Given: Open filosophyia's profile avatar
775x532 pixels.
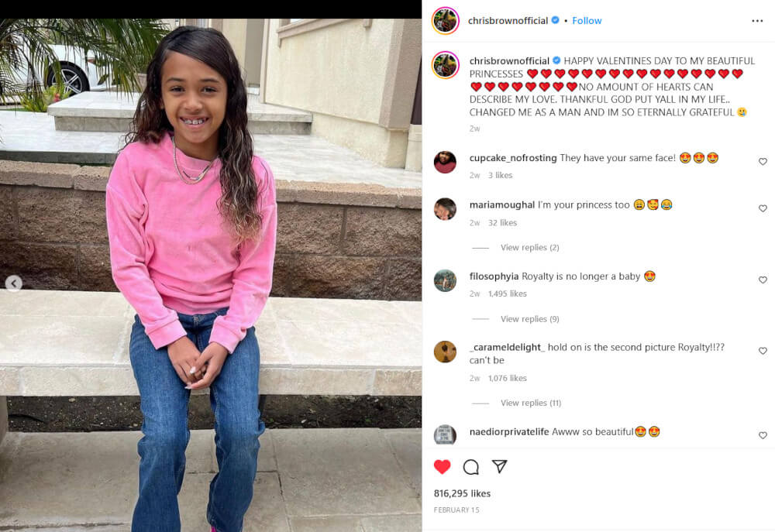Looking at the screenshot, I should pos(445,280).
